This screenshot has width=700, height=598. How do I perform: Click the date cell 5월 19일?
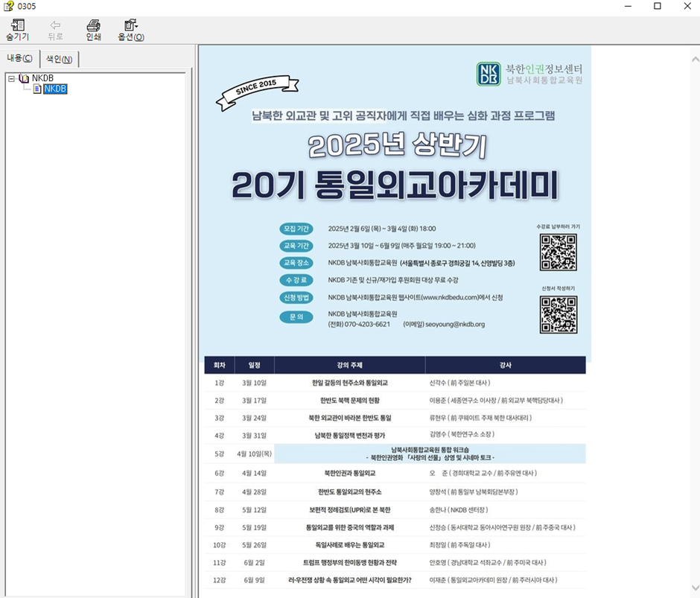[x=254, y=527]
